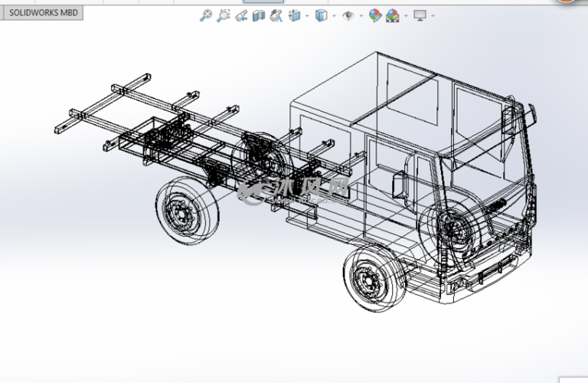Click the Zoom to Fit icon
Screen dimensions: 588x383
click(x=205, y=15)
